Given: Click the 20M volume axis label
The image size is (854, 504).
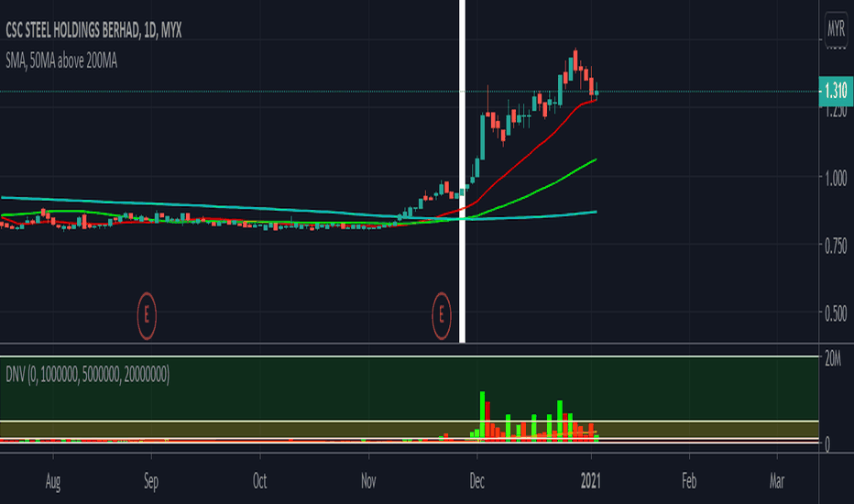Looking at the screenshot, I should 833,359.
